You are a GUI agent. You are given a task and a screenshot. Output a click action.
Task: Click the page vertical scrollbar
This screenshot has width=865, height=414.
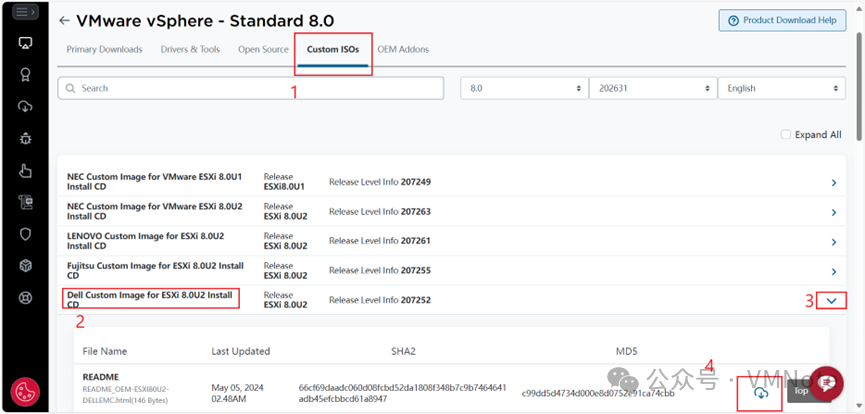coord(859,86)
